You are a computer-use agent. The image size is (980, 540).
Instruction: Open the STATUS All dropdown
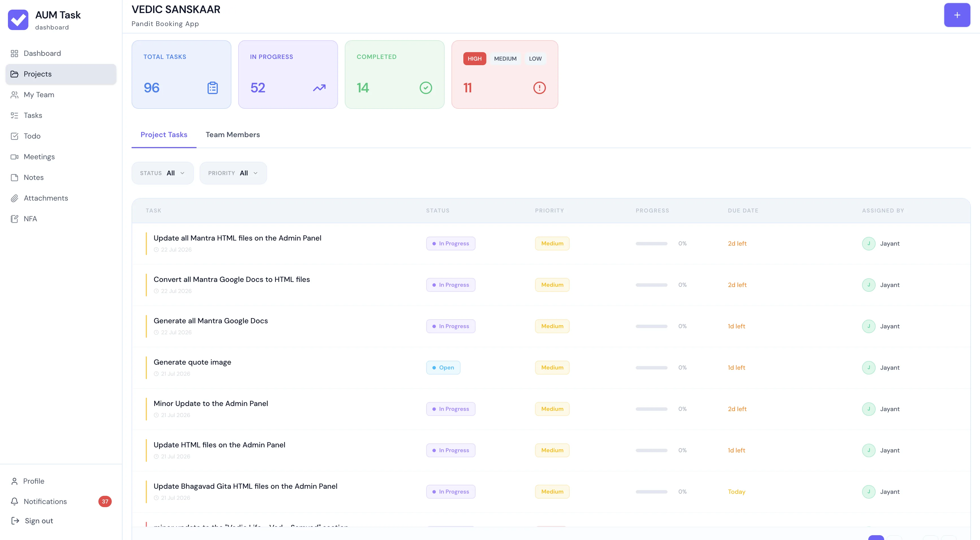click(162, 173)
